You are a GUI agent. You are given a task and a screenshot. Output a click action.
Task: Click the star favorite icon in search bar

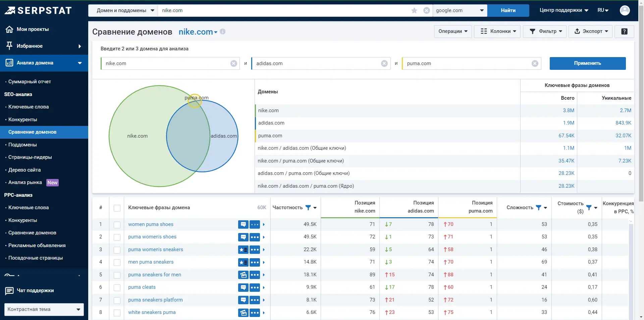click(x=414, y=10)
